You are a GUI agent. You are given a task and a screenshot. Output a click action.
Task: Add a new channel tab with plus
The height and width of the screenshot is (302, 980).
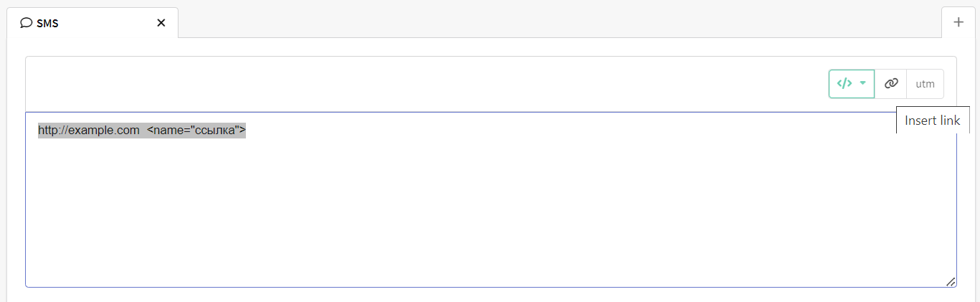tap(958, 22)
